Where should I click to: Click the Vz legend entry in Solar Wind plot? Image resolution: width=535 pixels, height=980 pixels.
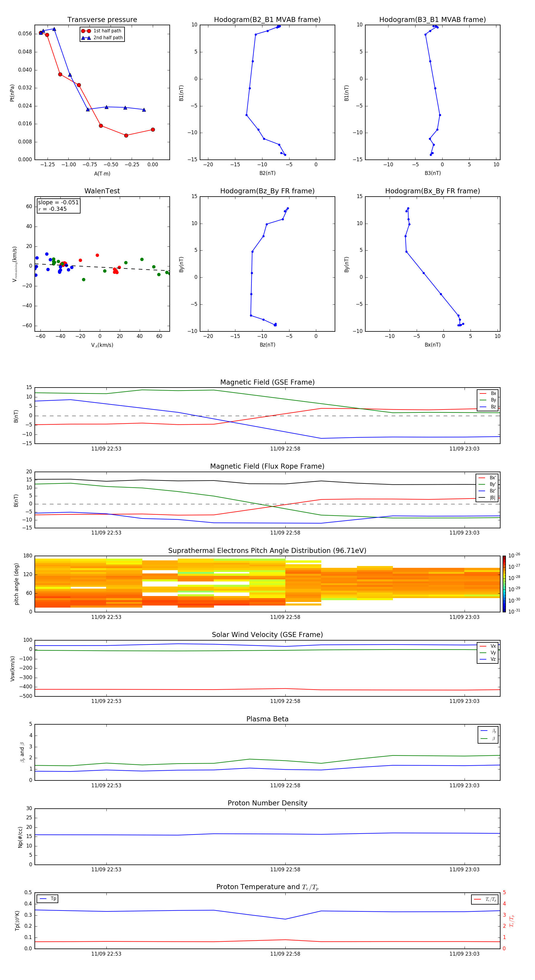(488, 659)
